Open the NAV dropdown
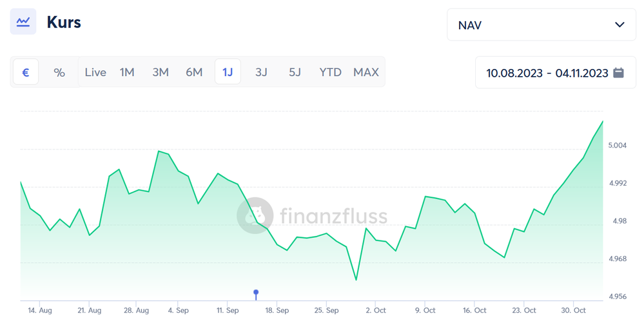The height and width of the screenshot is (323, 644). 542,24
